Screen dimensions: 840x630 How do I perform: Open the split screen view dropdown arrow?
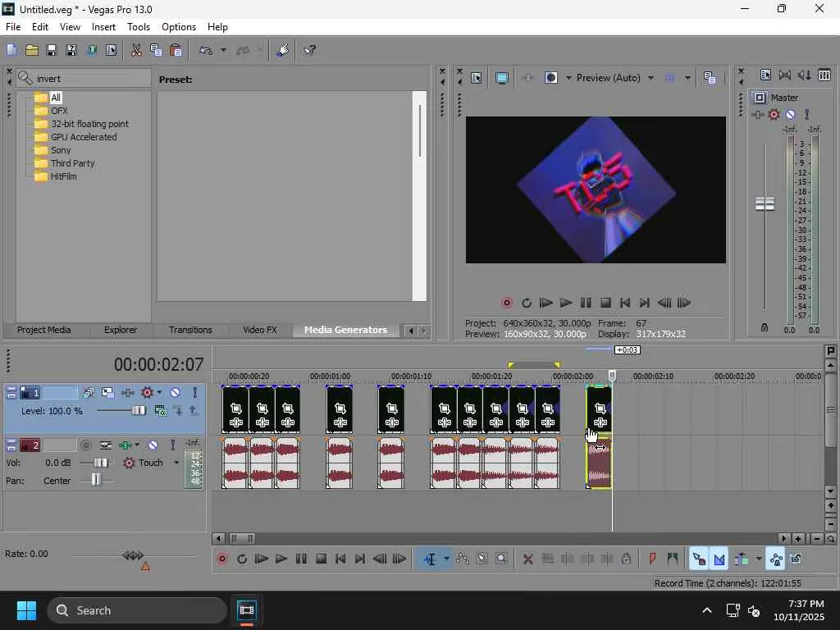(x=568, y=78)
